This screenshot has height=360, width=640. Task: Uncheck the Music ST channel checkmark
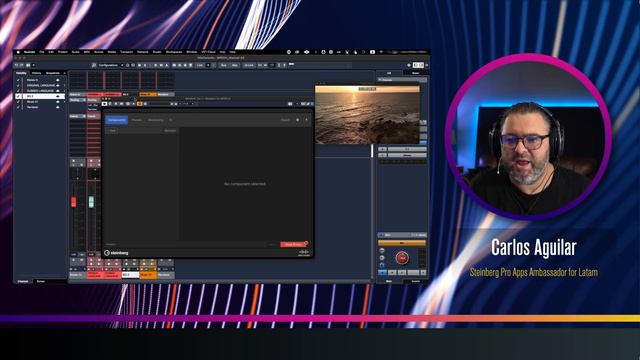click(18, 102)
